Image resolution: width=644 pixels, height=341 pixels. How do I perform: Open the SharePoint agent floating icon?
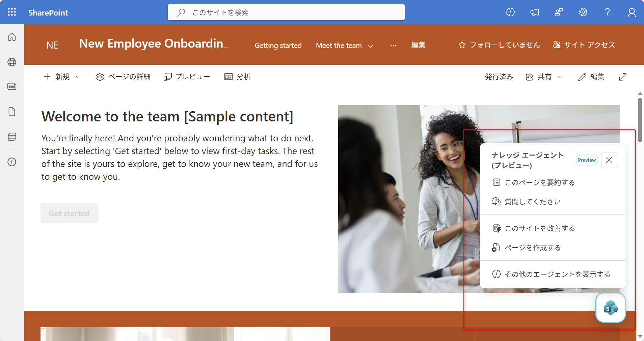[610, 307]
